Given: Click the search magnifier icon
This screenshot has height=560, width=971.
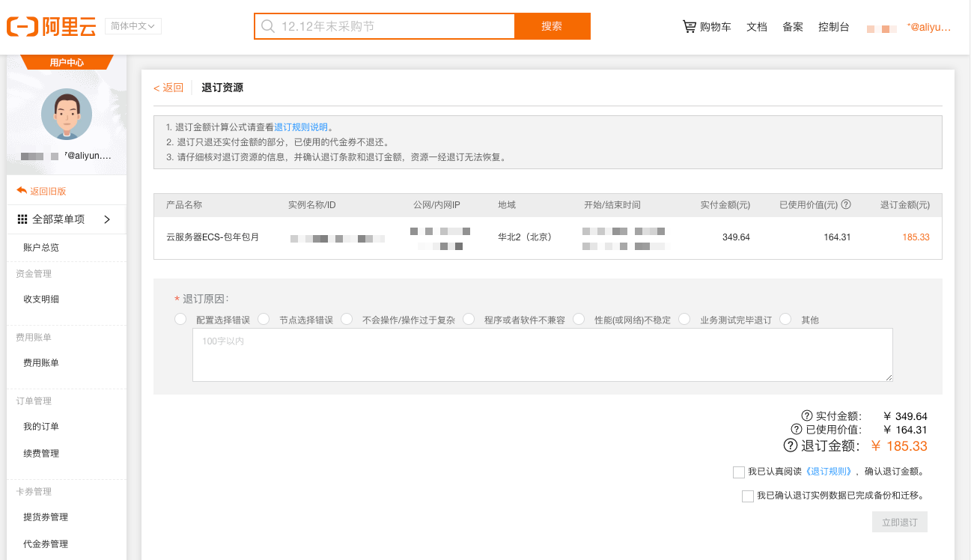Looking at the screenshot, I should (268, 26).
